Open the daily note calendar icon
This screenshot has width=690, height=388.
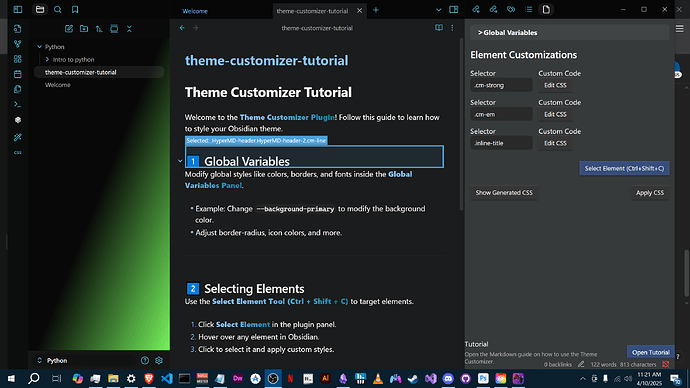click(18, 74)
